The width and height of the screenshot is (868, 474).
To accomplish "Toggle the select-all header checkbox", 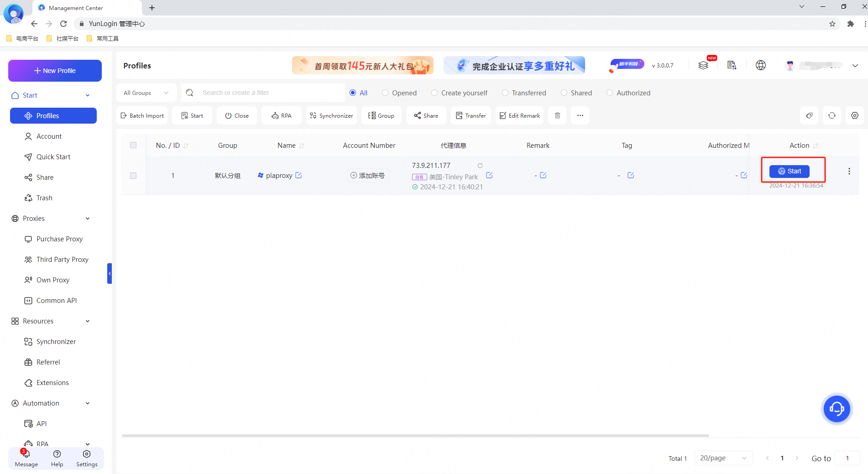I will coord(133,145).
